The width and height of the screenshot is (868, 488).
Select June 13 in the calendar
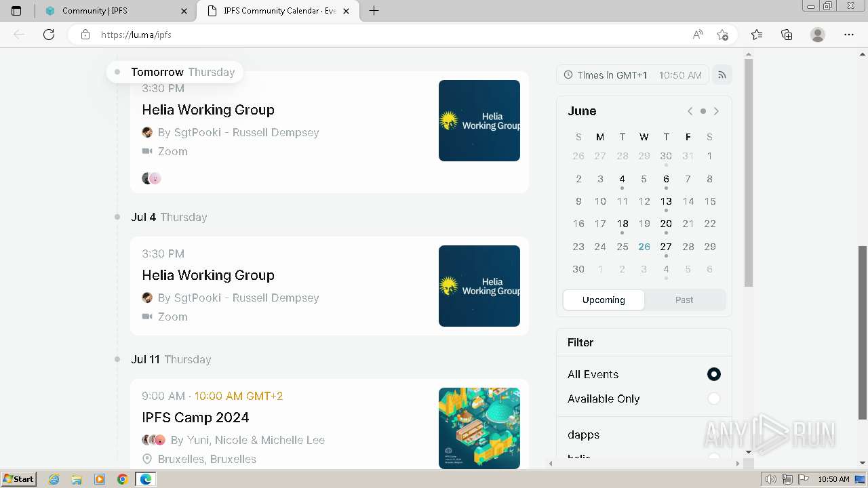click(666, 201)
